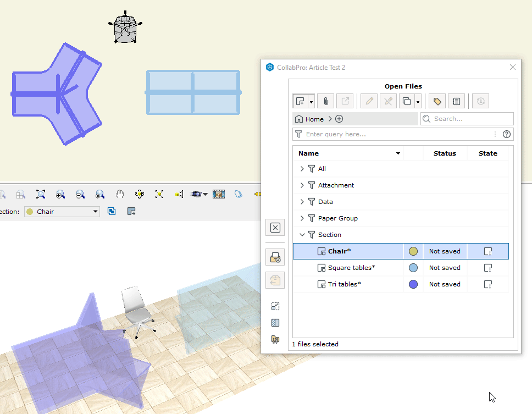Click the filmstrip render icon
Screen dimensions: 532x414
219,194
